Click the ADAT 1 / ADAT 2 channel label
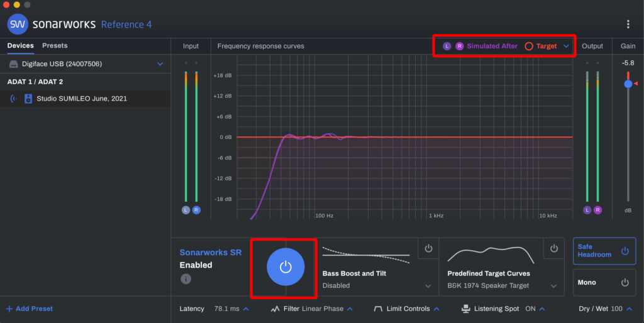The image size is (644, 323). click(x=35, y=82)
